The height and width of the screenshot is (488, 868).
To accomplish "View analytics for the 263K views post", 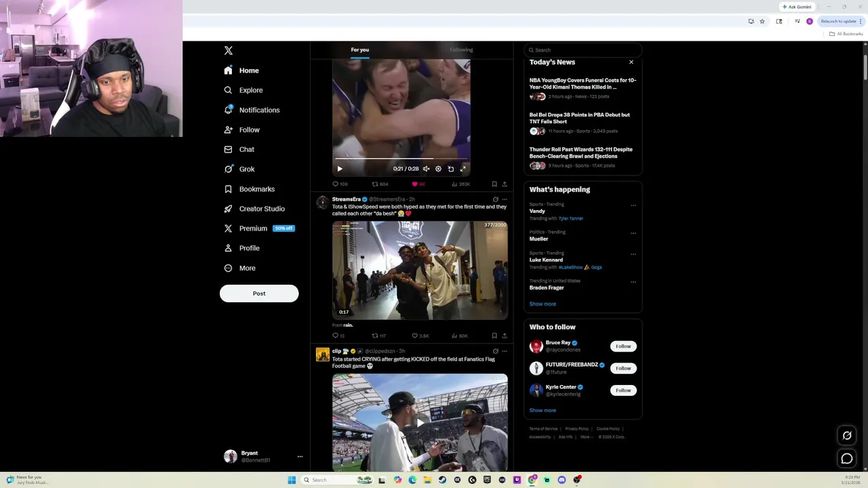I will coord(460,184).
